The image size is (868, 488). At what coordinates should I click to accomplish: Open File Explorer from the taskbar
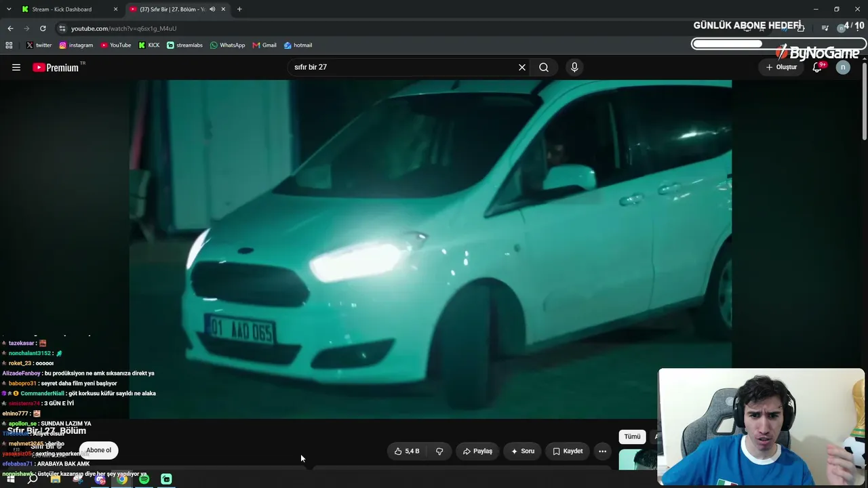(x=56, y=479)
